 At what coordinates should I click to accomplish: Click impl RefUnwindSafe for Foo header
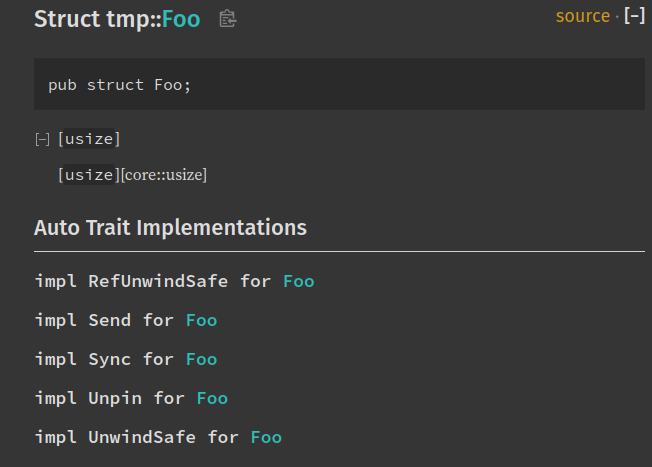pyautogui.click(x=174, y=282)
